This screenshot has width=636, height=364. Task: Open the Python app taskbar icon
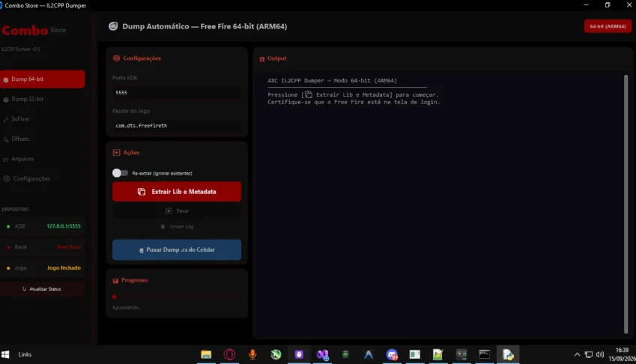(x=508, y=354)
